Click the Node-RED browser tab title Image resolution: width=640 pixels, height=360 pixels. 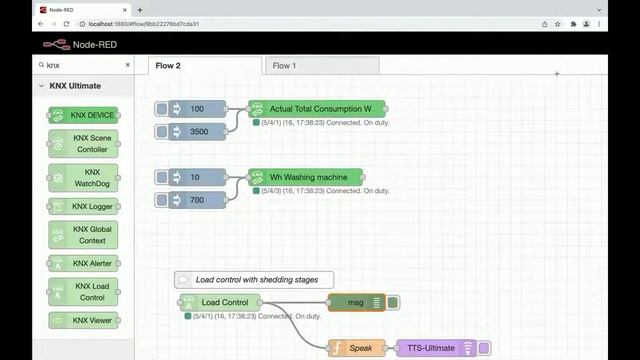pyautogui.click(x=61, y=10)
